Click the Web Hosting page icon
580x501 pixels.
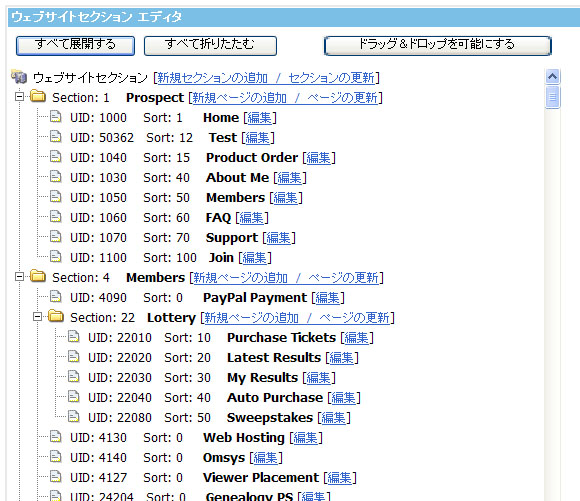coord(55,436)
